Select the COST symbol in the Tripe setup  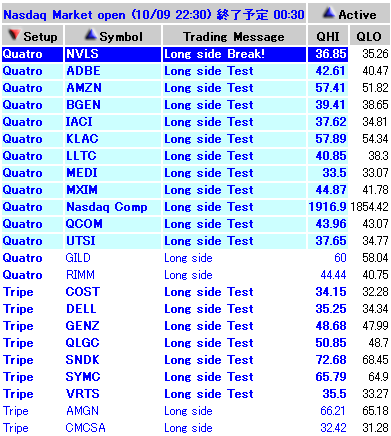[83, 292]
